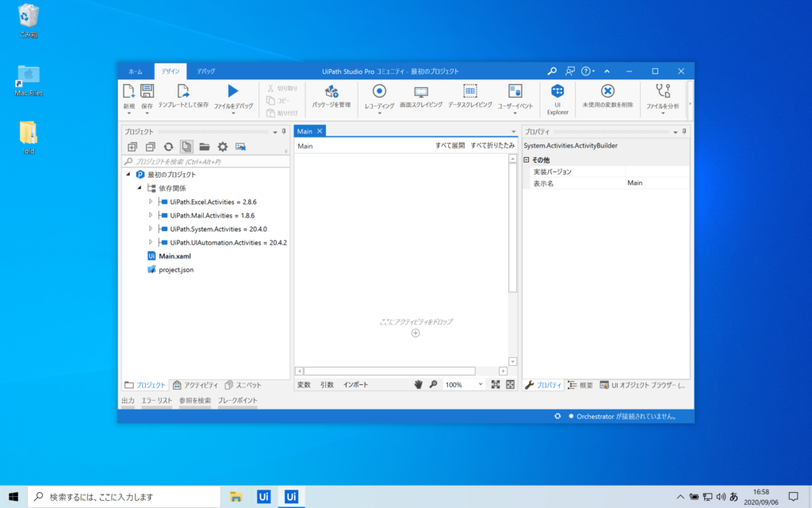812x508 pixels.
Task: Select Main.xaml in project tree
Action: [x=174, y=256]
